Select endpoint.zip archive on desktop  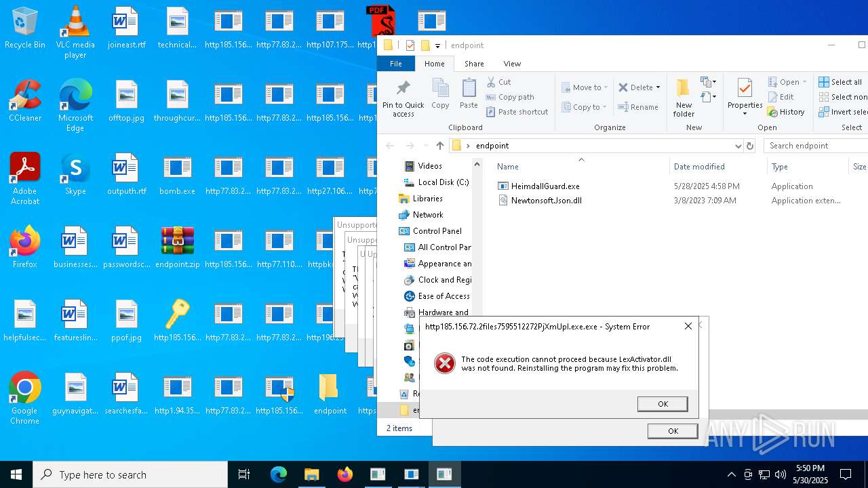[x=178, y=247]
